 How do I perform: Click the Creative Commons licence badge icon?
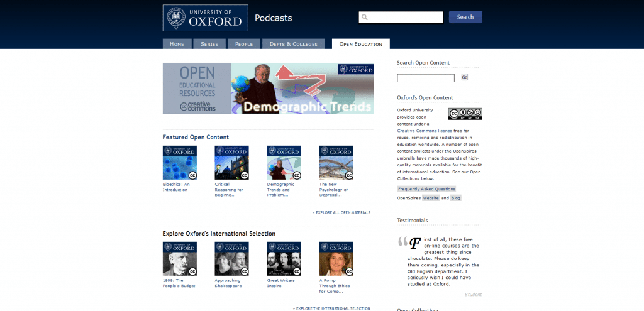(465, 114)
